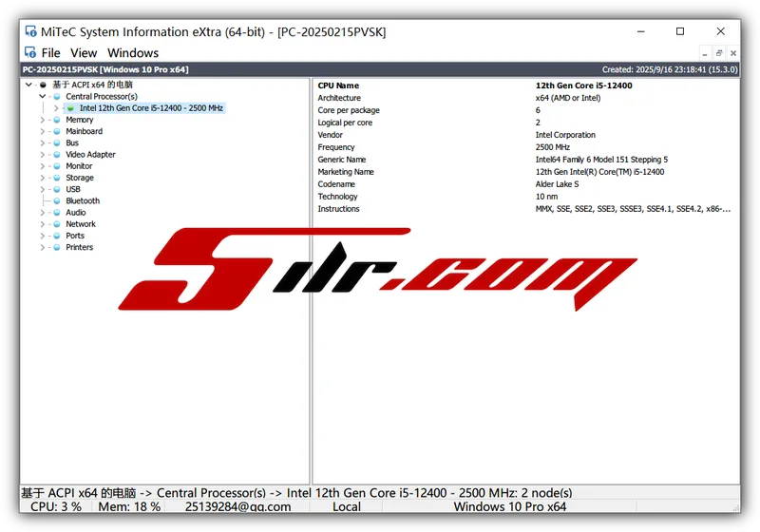The width and height of the screenshot is (760, 532).
Task: Expand the Mainboard tree node
Action: [x=43, y=131]
